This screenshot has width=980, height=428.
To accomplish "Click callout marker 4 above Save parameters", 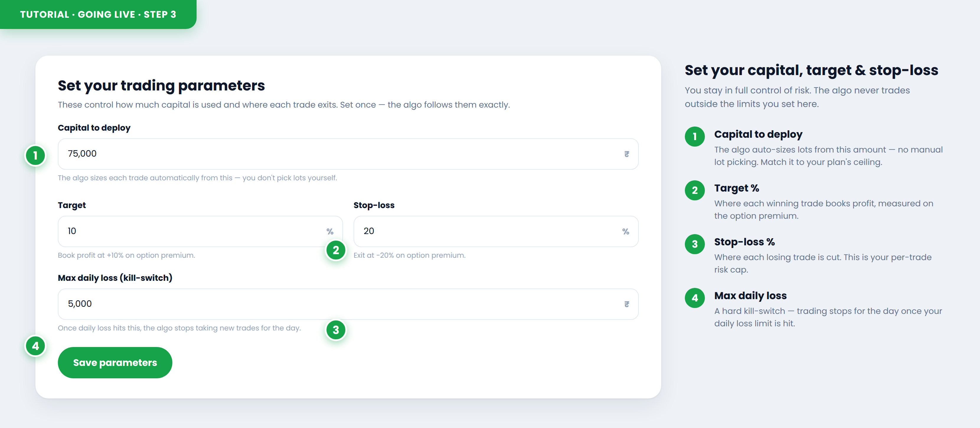I will [x=35, y=346].
